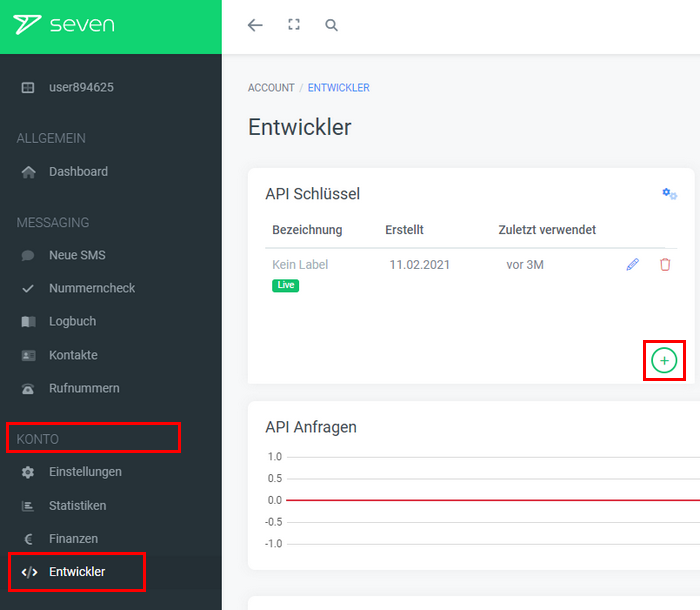Go to Dashboard

[x=78, y=172]
